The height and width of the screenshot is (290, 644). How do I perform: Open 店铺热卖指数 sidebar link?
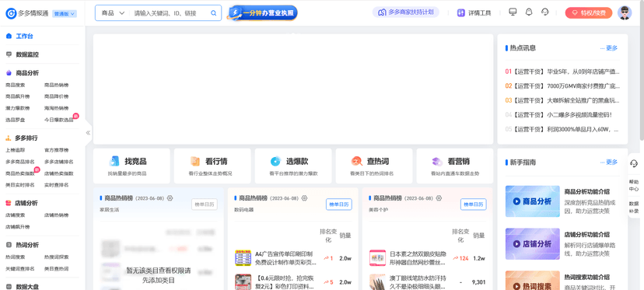59,173
